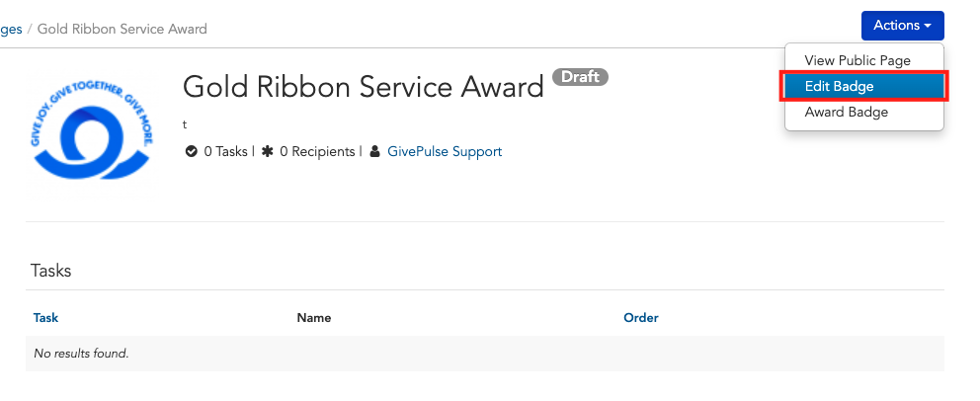
Task: Click the GivePulse badge logo image
Action: click(x=91, y=129)
